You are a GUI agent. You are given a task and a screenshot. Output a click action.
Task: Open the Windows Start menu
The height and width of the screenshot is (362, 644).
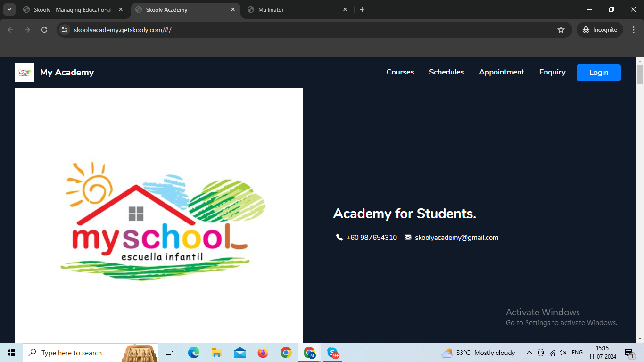11,353
